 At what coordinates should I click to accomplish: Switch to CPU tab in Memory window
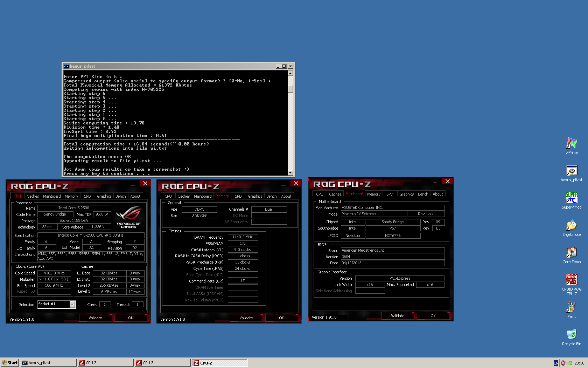tap(168, 196)
